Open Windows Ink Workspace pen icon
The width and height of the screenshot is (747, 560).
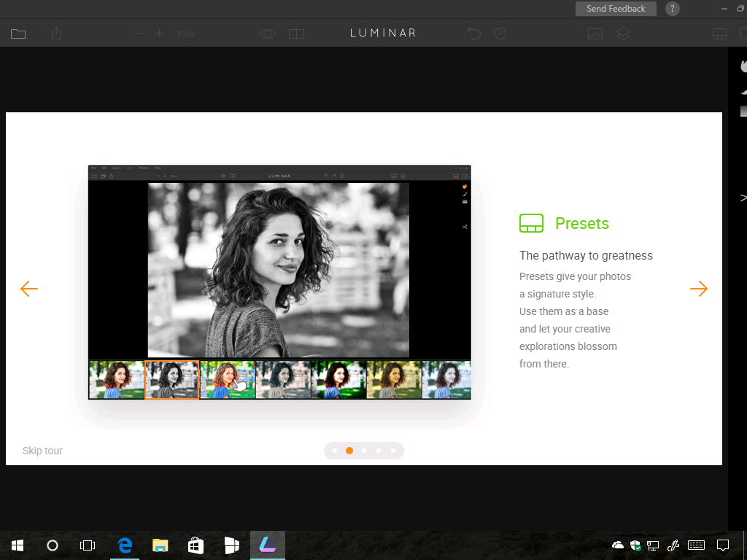point(673,545)
